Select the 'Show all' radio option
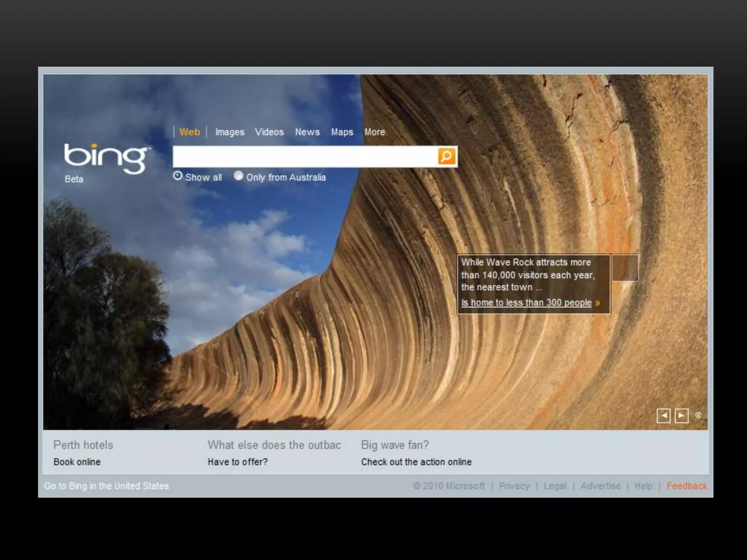747x560 pixels. [x=178, y=176]
